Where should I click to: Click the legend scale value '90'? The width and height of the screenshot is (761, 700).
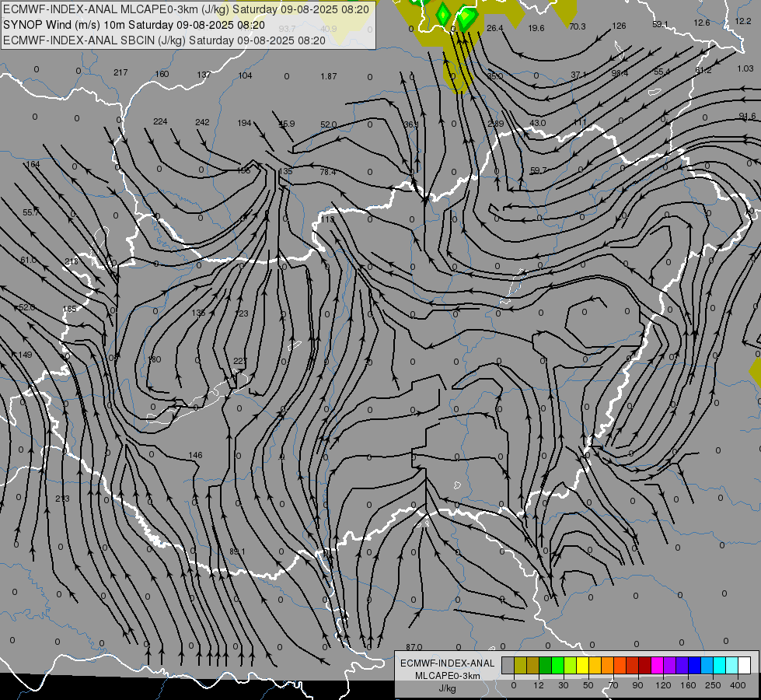(x=637, y=685)
